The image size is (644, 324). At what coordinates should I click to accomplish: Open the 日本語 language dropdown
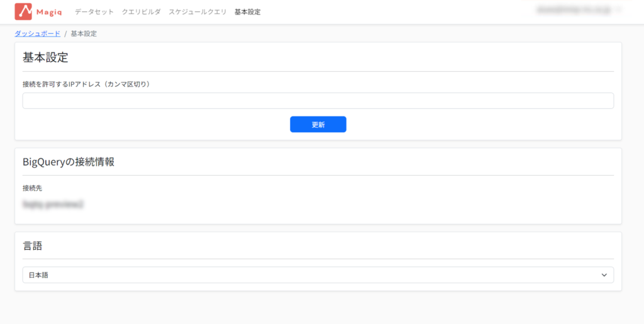click(x=318, y=275)
